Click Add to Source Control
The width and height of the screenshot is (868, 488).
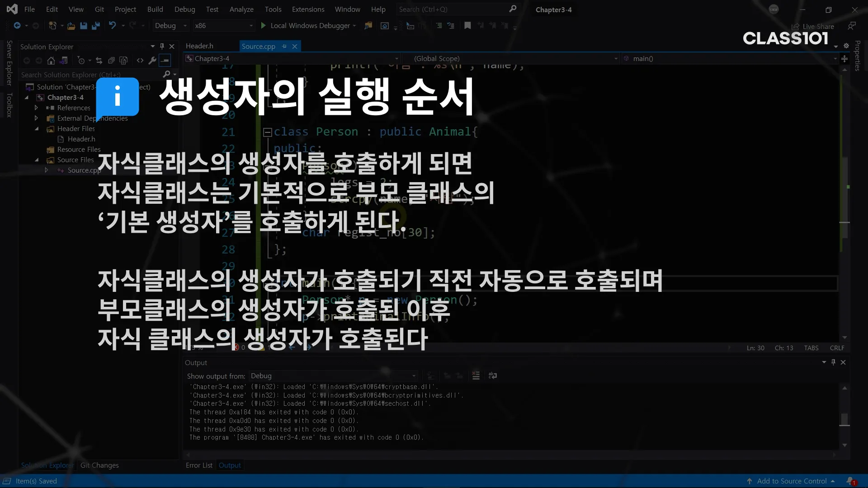click(x=792, y=481)
